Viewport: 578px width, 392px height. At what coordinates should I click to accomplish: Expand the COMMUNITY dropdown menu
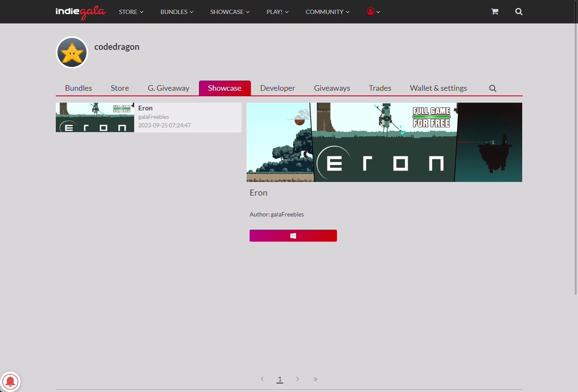tap(328, 12)
